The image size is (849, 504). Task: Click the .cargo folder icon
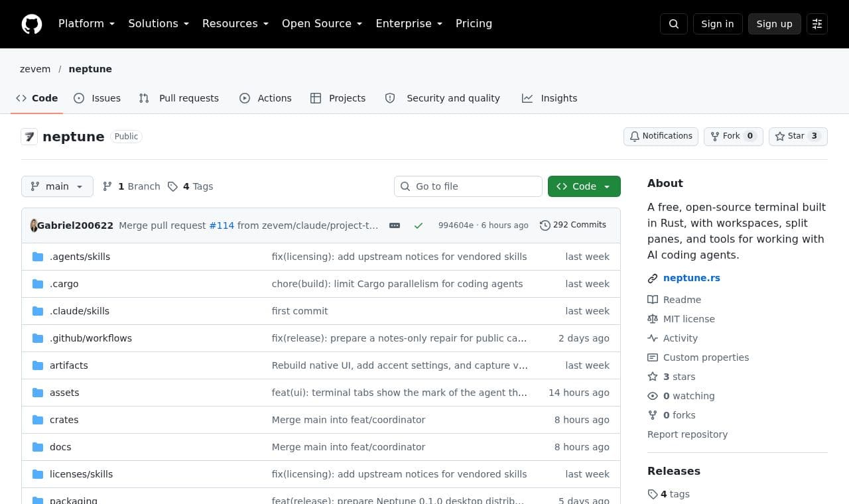click(x=38, y=284)
